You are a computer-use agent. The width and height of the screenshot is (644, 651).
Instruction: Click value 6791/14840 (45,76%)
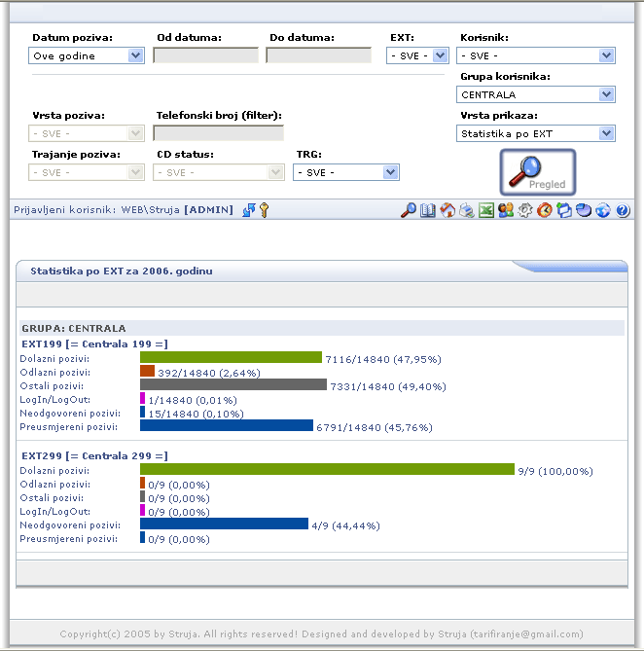click(375, 427)
